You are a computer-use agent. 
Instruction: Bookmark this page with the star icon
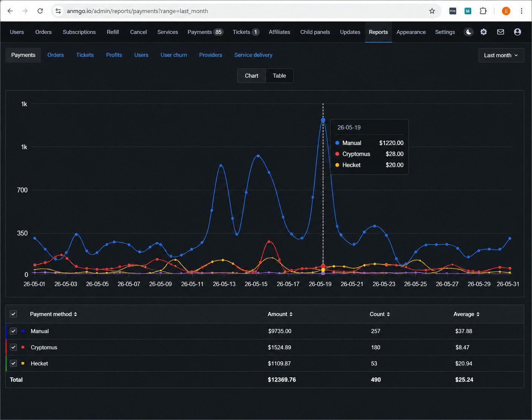click(x=432, y=11)
